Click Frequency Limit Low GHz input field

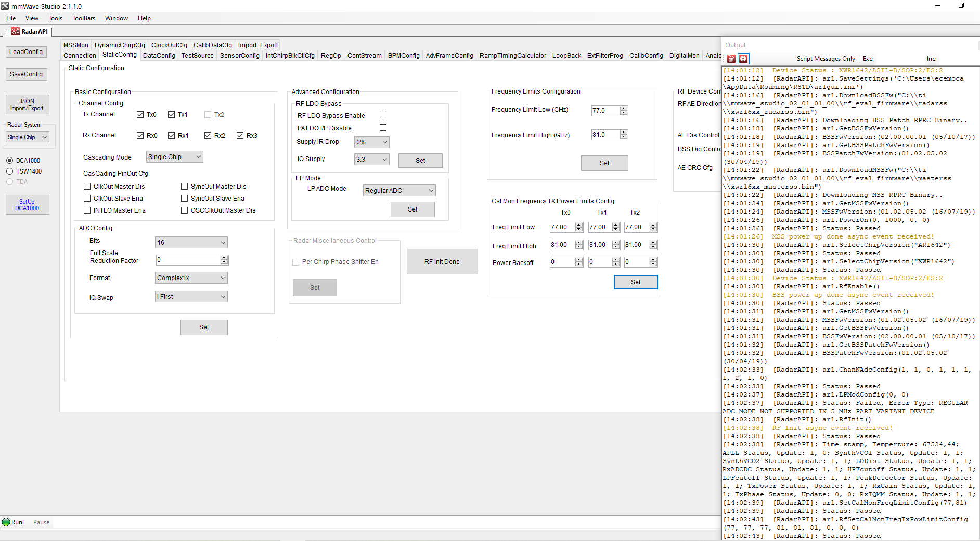[x=605, y=111]
